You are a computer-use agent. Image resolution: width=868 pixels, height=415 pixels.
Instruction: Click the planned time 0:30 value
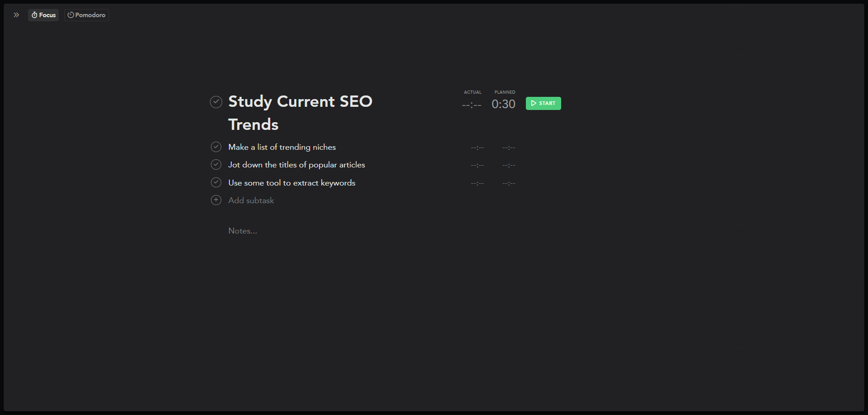[x=503, y=104]
